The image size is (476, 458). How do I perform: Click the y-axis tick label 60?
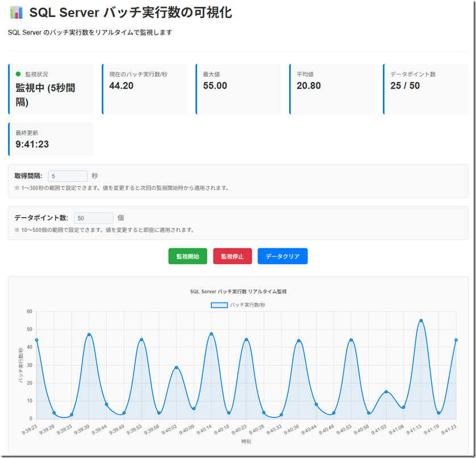[30, 311]
